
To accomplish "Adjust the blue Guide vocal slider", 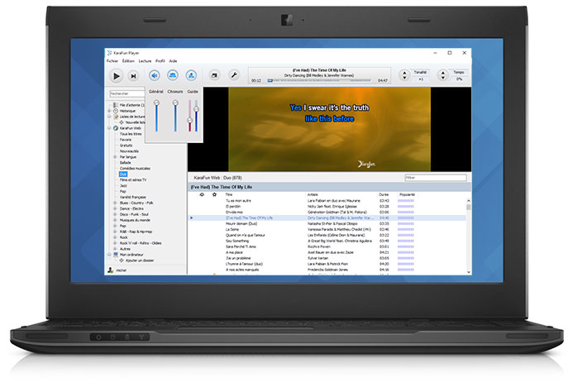I will (196, 116).
